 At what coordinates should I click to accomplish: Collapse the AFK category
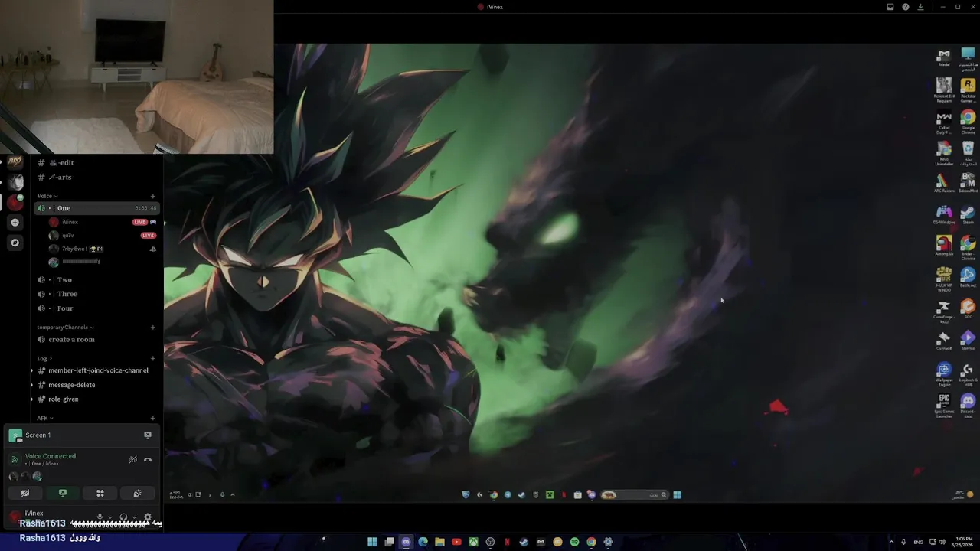(x=44, y=419)
